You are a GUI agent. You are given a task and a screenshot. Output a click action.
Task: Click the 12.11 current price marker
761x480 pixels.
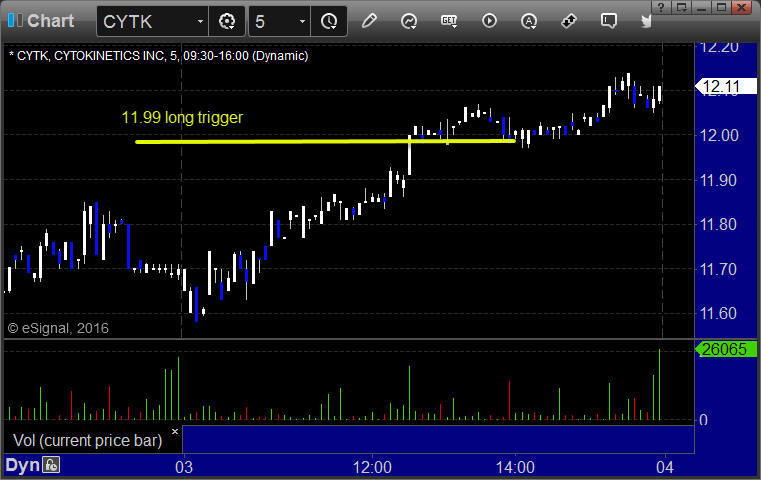[726, 86]
